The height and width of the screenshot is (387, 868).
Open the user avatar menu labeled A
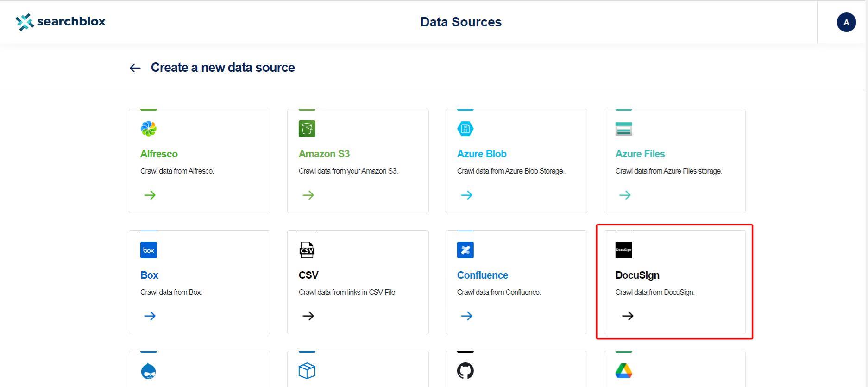846,22
